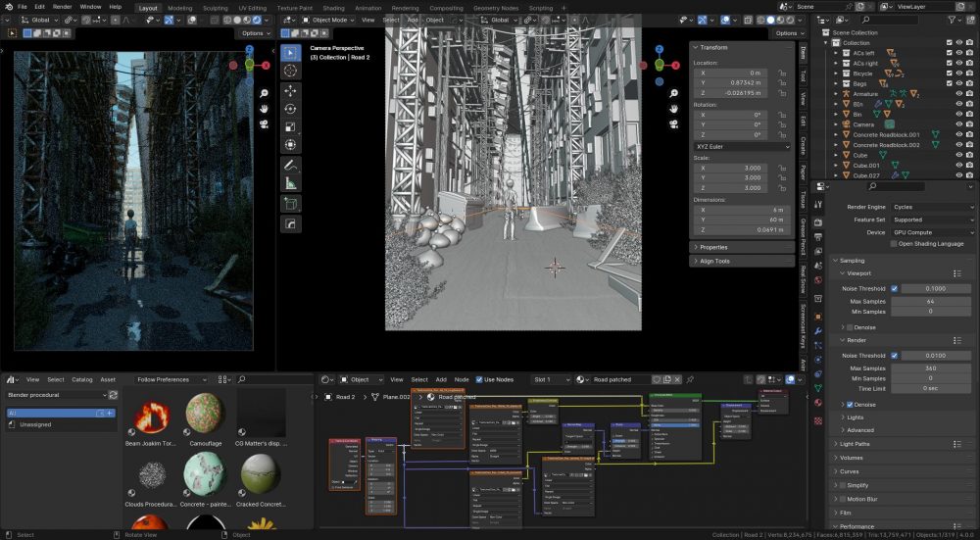Pick the Rotate tool in viewport toolbar
Image resolution: width=980 pixels, height=540 pixels.
(291, 110)
